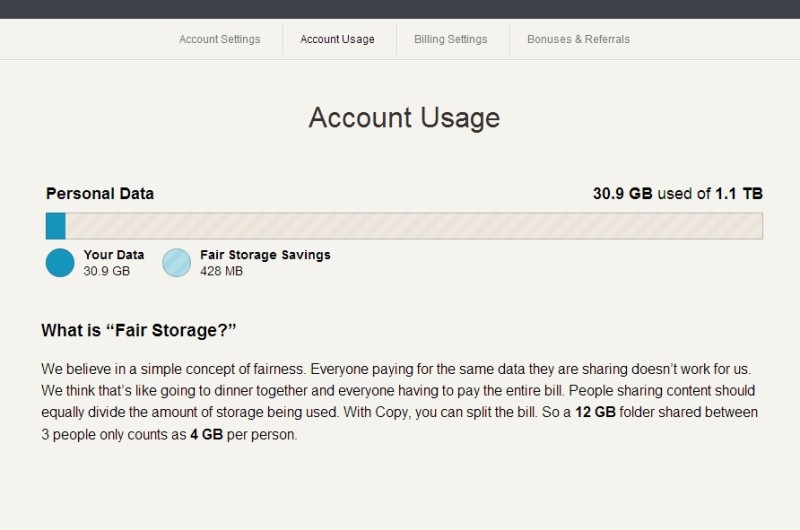Click the dark header bar at top
The height and width of the screenshot is (530, 800).
click(x=400, y=9)
